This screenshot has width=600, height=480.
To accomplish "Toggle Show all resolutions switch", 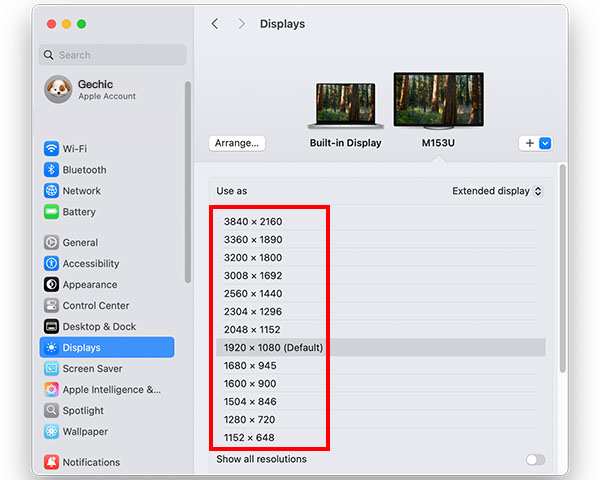I will 535,459.
